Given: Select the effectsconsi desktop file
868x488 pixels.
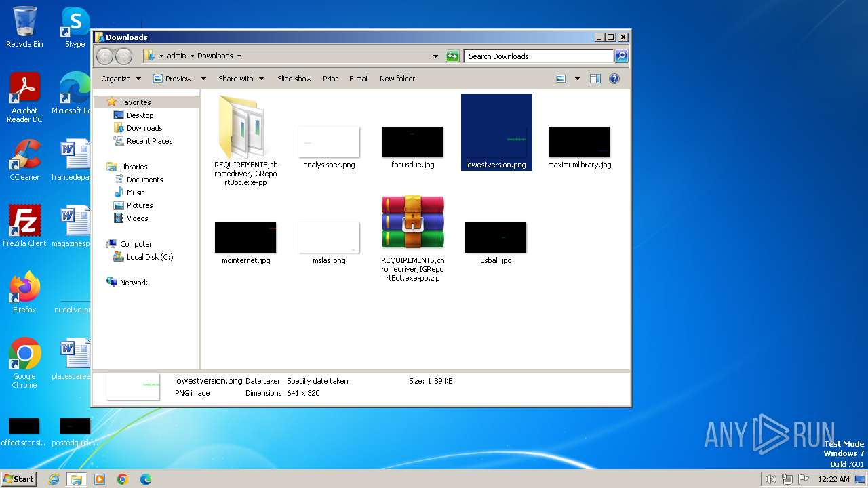Looking at the screenshot, I should pyautogui.click(x=24, y=432).
